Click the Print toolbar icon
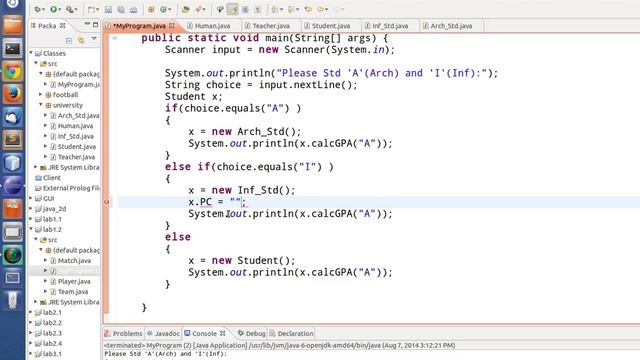This screenshot has height=360, width=640. coord(133,9)
